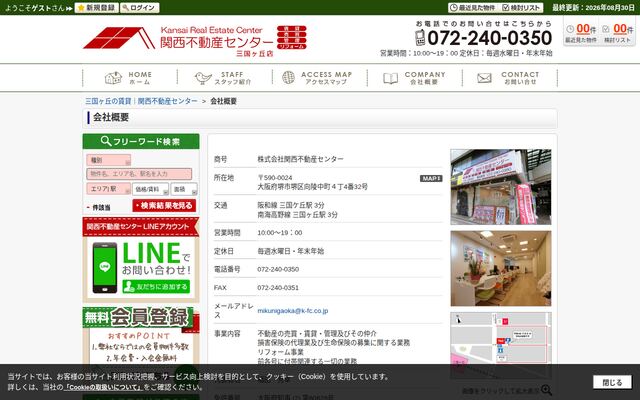The width and height of the screenshot is (640, 400).
Task: Close the cookie notice with 閉じる
Action: pos(612,382)
